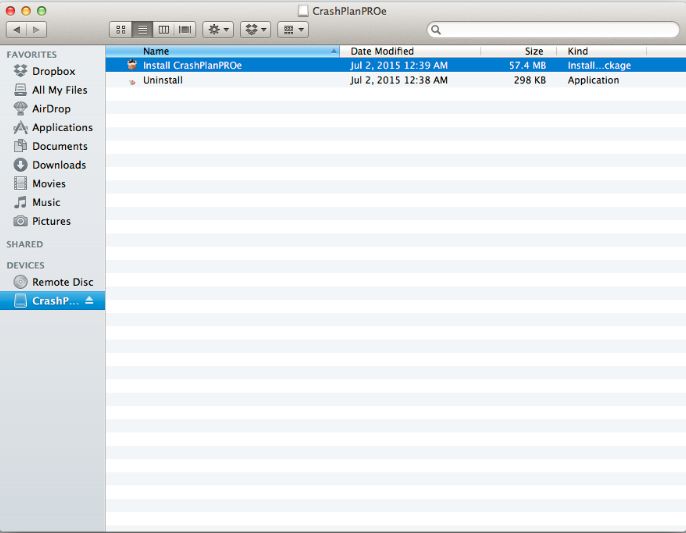This screenshot has width=686, height=533.
Task: Click the 57.4 MB size cell
Action: 527,66
